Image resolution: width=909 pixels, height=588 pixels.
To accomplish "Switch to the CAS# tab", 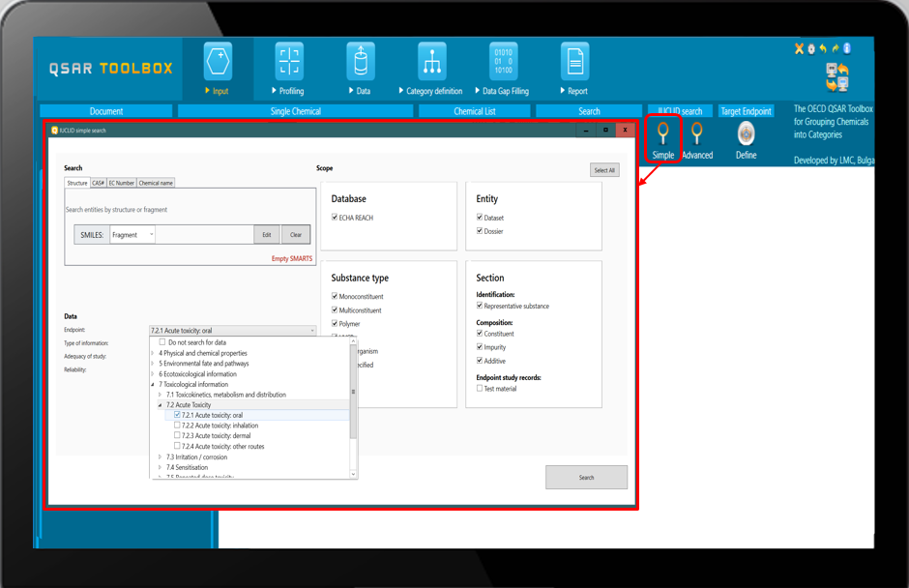I will coord(99,183).
